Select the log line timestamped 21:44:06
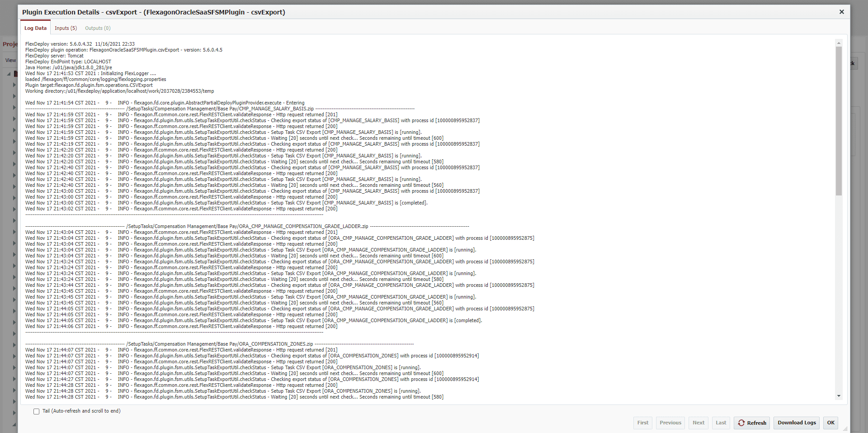The width and height of the screenshot is (868, 433). (x=181, y=326)
